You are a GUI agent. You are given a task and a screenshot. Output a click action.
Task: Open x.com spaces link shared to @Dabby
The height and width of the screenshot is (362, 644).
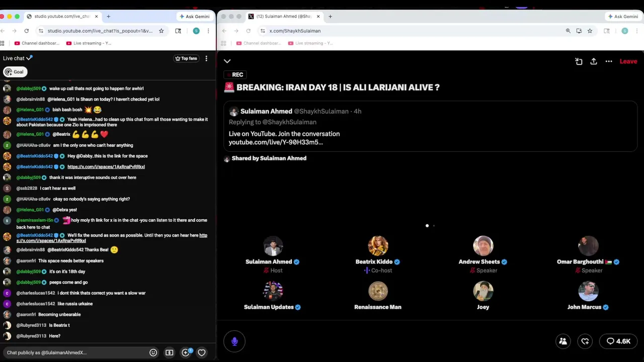[x=106, y=167]
